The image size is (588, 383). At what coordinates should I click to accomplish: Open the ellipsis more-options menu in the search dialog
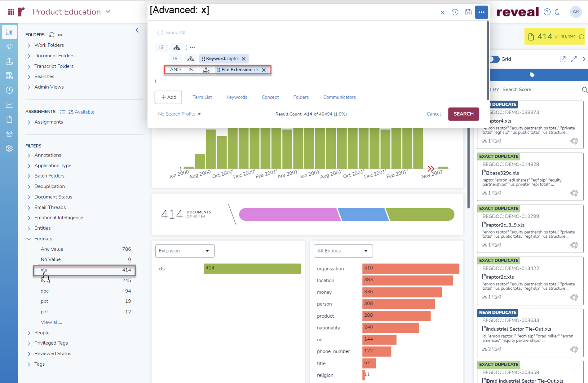[x=481, y=12]
